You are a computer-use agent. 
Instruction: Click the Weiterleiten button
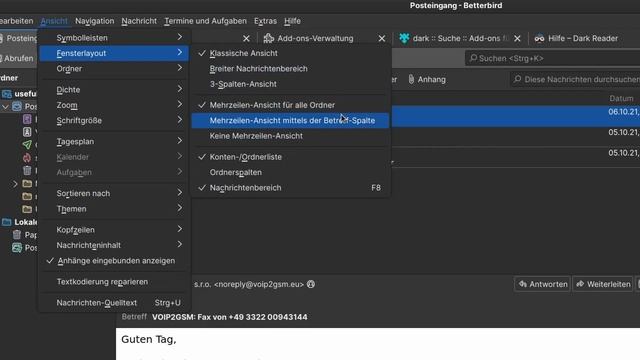pyautogui.click(x=603, y=284)
